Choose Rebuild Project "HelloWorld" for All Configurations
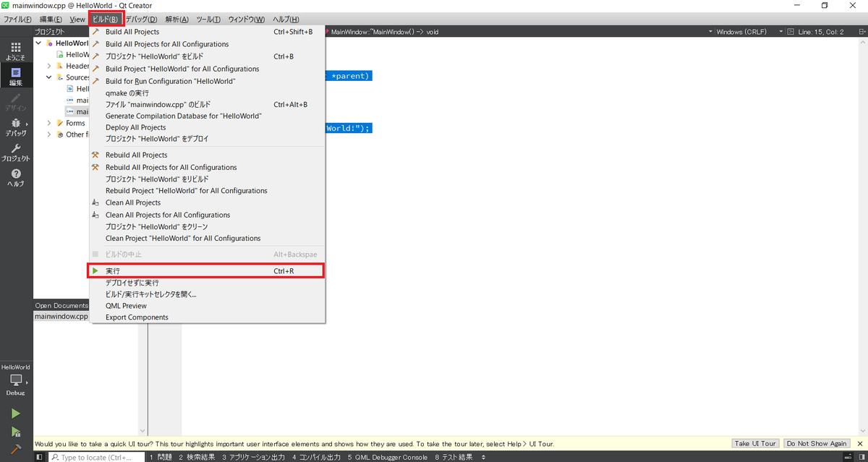 click(x=207, y=191)
